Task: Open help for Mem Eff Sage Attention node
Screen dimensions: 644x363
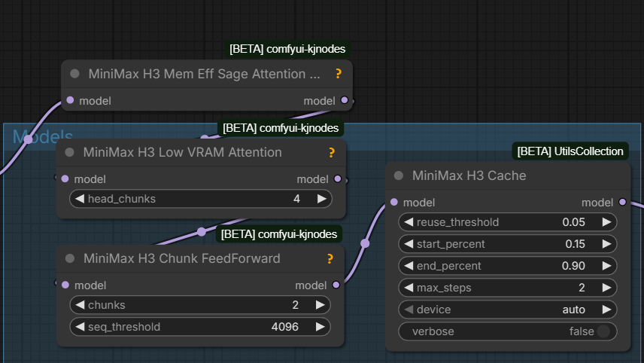Action: click(338, 74)
